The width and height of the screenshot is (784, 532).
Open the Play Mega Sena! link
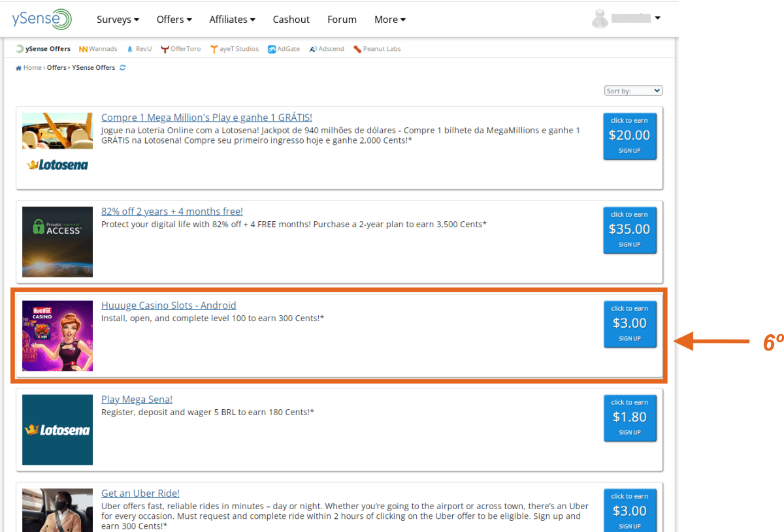coord(137,399)
